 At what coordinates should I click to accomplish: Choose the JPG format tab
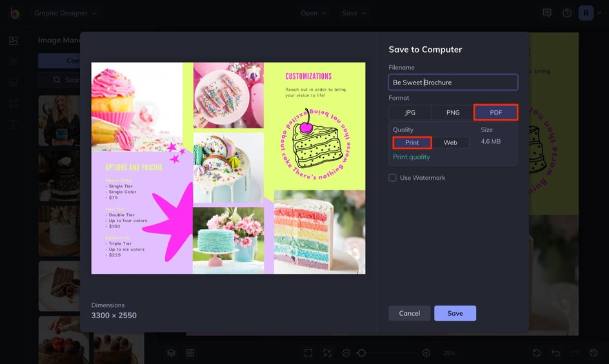click(x=410, y=113)
